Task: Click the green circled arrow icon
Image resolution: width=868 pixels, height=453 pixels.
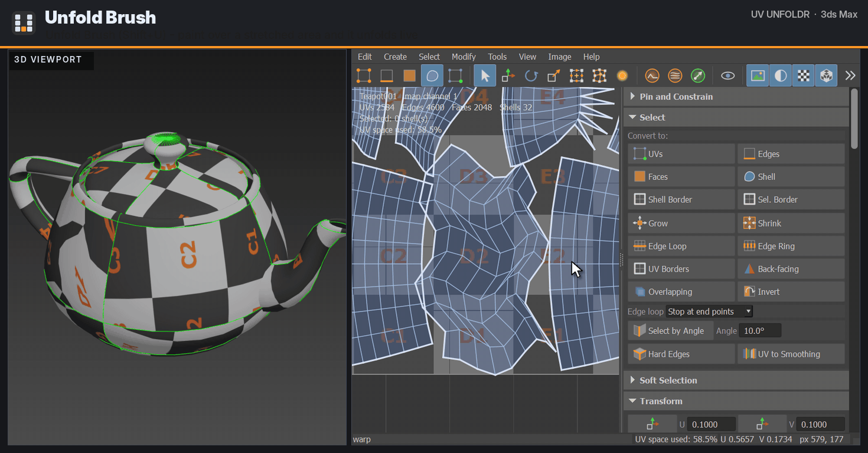Action: click(698, 75)
